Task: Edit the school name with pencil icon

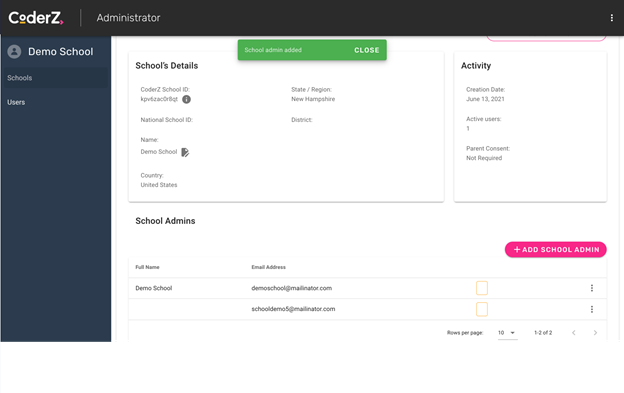Action: (x=185, y=152)
